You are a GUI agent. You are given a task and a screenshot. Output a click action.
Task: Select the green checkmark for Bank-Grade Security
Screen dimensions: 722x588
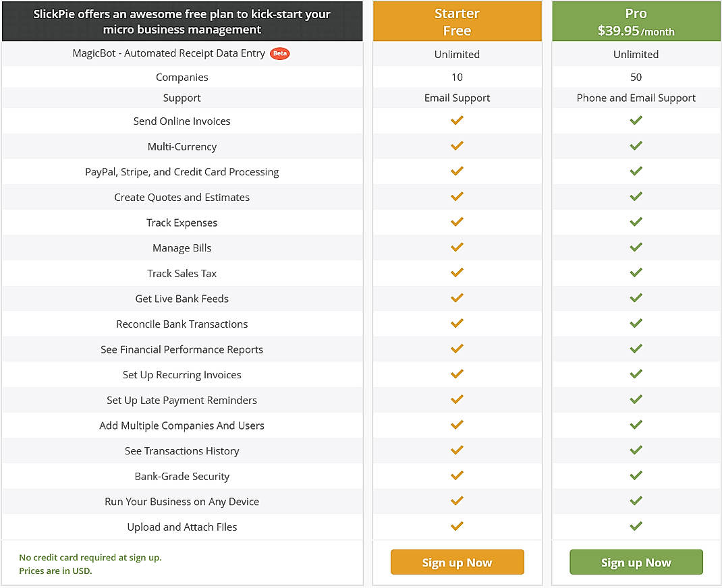[636, 475]
